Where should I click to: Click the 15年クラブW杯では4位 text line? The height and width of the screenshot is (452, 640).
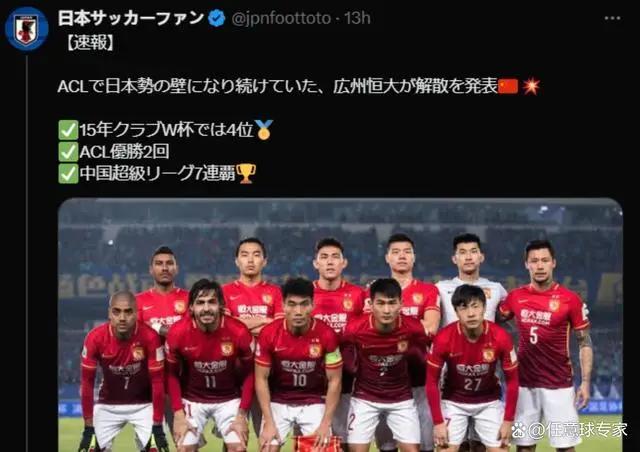click(x=167, y=130)
